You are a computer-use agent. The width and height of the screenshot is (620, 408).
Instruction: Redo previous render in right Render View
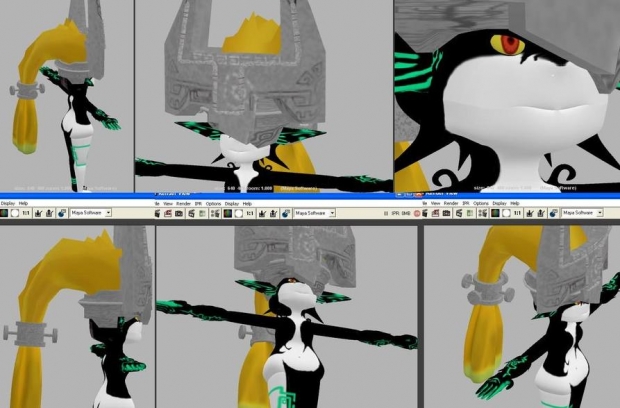tap(425, 213)
